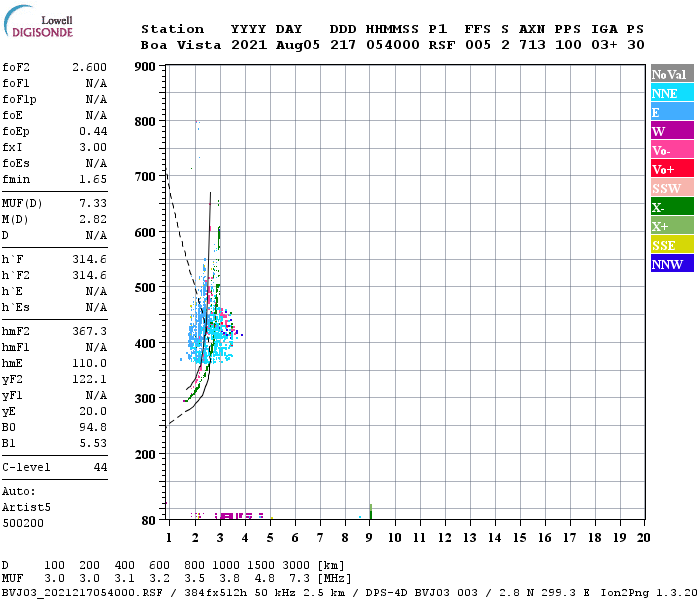
Task: Click the E light-blue legend swatch
Action: click(x=671, y=112)
